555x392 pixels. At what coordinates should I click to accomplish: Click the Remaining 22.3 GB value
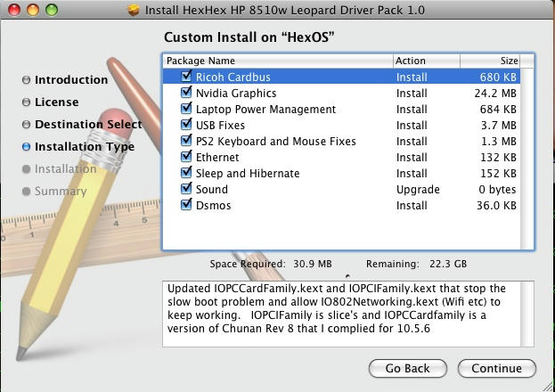tap(448, 264)
